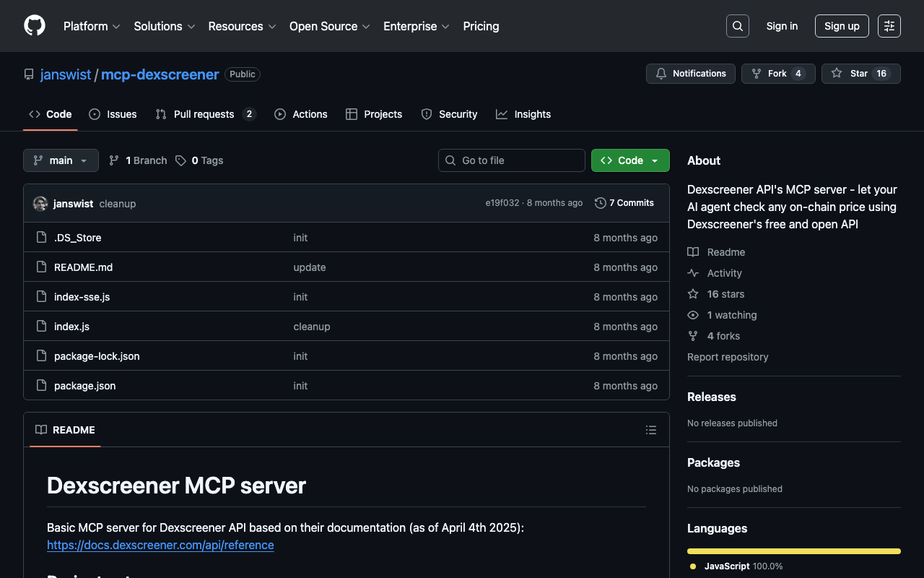Click the janswist avatar image

[x=40, y=204]
